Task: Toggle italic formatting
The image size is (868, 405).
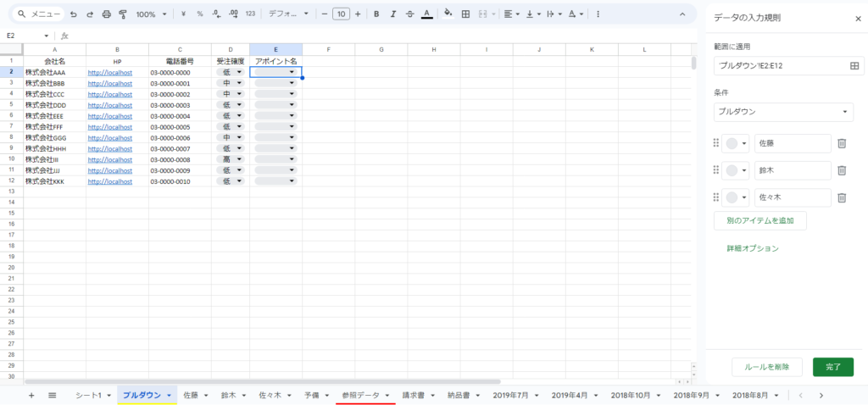Action: (393, 14)
